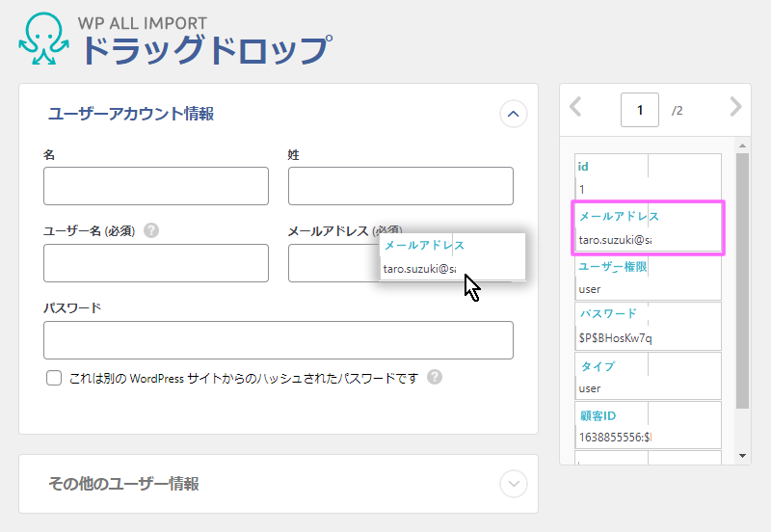Focus the パスワード input field
This screenshot has width=771, height=532.
[279, 340]
